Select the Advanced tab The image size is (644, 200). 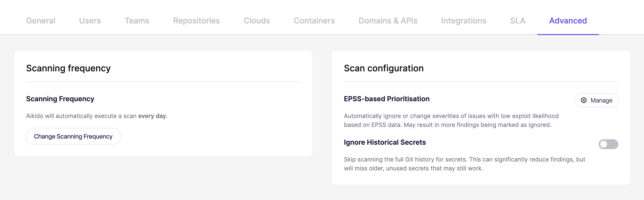[x=568, y=20]
